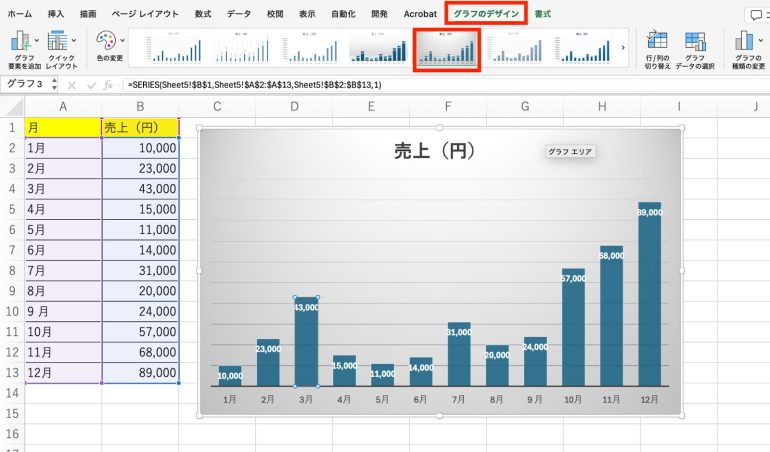The image size is (770, 452).
Task: Click the Change Colors palette icon
Action: point(106,41)
